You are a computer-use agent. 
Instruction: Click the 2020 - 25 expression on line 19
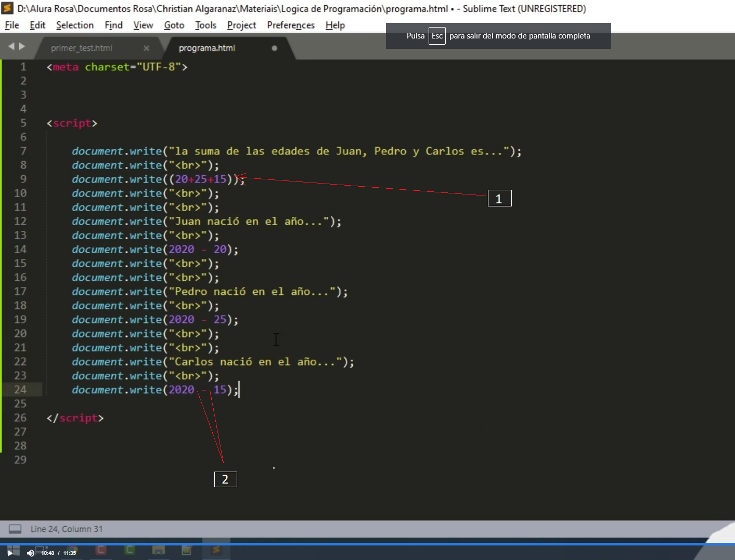tap(198, 320)
